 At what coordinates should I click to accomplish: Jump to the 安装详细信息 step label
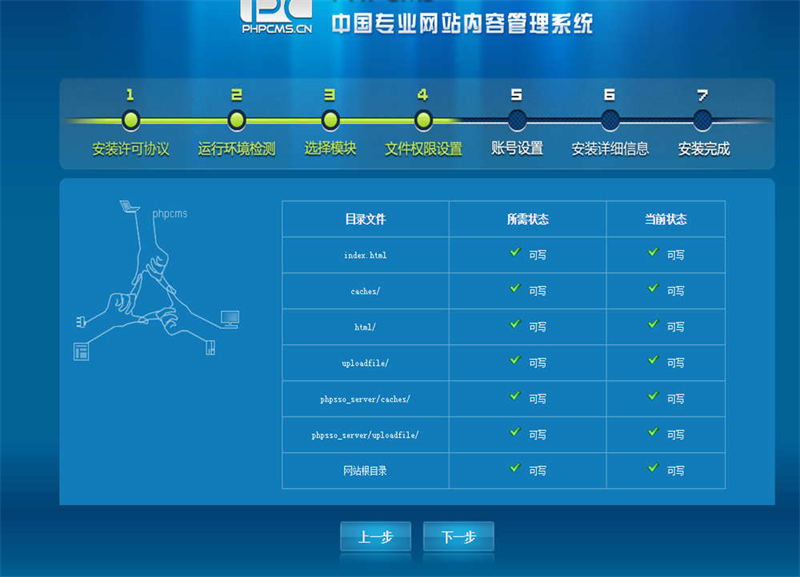click(610, 149)
